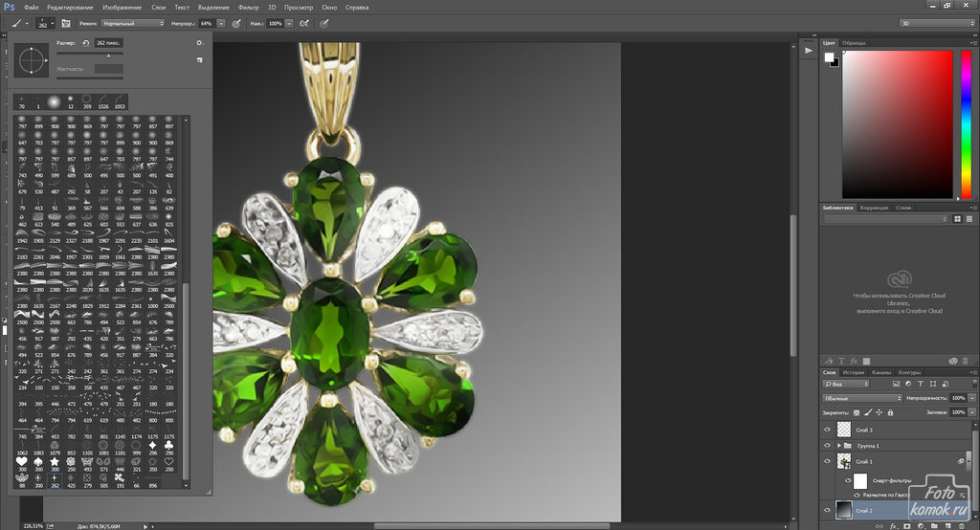Image resolution: width=980 pixels, height=530 pixels.
Task: Expand the Группа 1 folder arrow
Action: tap(840, 446)
